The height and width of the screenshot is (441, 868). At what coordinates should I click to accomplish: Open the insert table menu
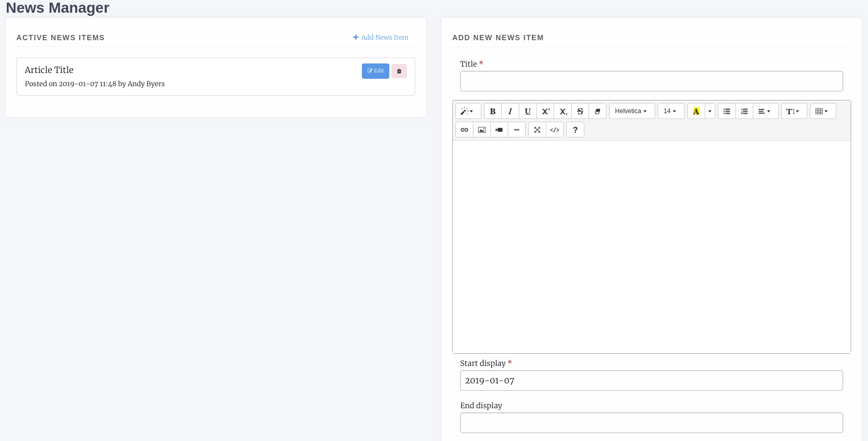(x=822, y=111)
